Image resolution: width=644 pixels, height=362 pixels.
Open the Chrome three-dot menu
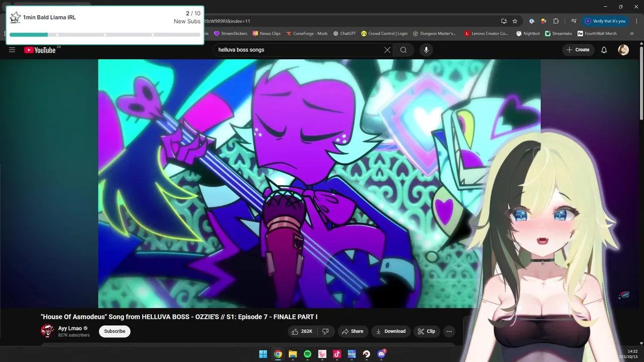(x=636, y=21)
